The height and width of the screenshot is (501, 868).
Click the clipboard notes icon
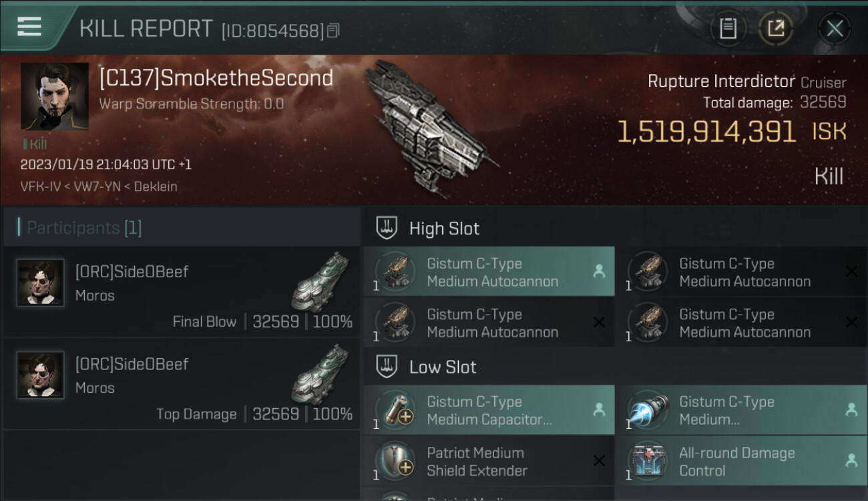coord(728,29)
